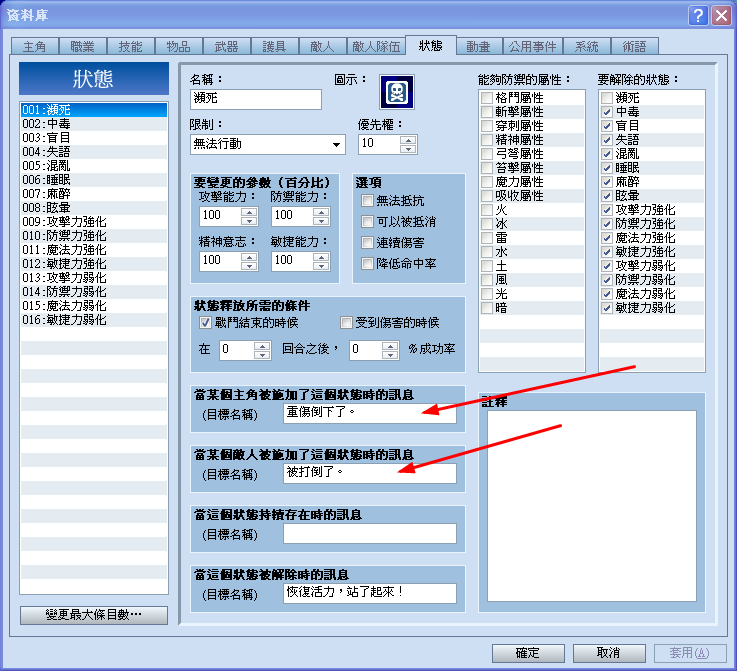Select state 016:敏捷力弱化 in list
The height and width of the screenshot is (671, 737).
(94, 320)
